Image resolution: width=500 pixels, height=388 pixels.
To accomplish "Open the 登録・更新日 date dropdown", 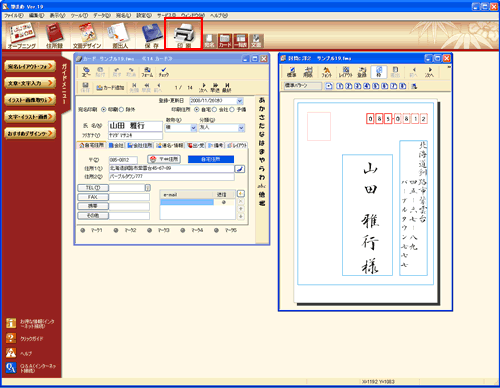I will tap(240, 101).
